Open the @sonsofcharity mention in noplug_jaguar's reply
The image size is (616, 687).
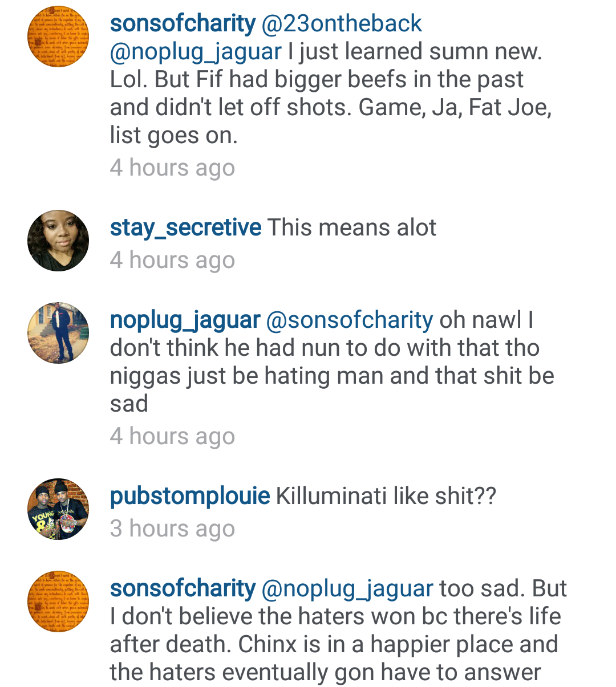(x=349, y=320)
